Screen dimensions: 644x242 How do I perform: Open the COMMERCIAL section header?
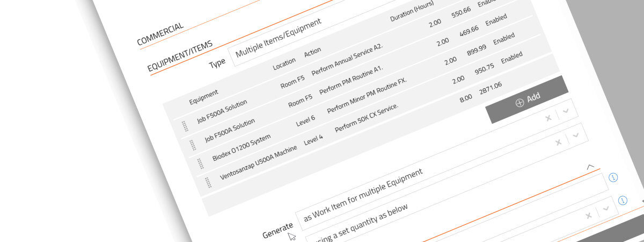[x=160, y=34]
